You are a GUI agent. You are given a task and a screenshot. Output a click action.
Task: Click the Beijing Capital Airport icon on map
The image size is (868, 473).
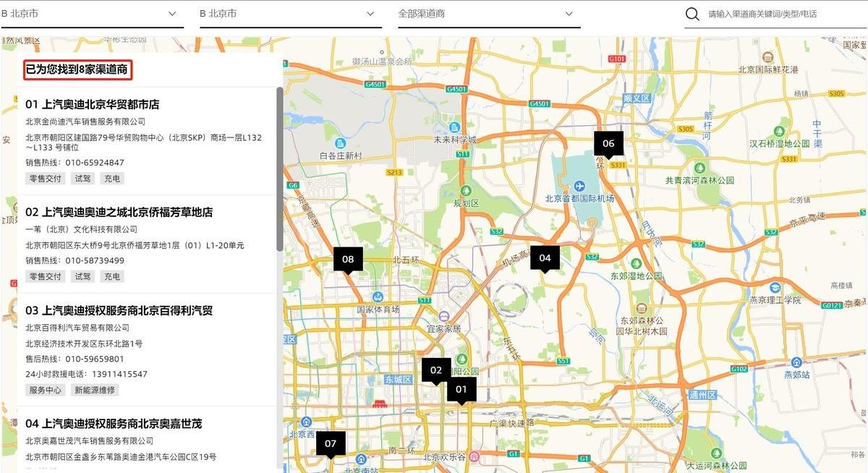580,187
